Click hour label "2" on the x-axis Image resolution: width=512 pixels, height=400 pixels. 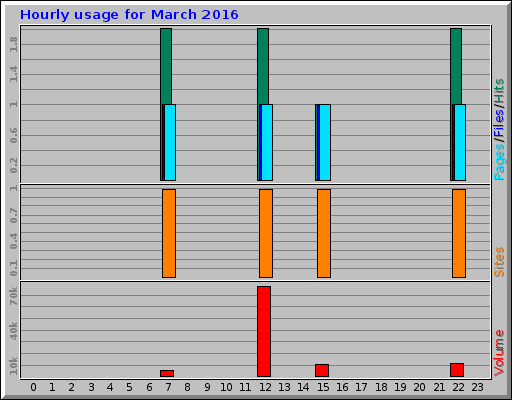coord(72,387)
